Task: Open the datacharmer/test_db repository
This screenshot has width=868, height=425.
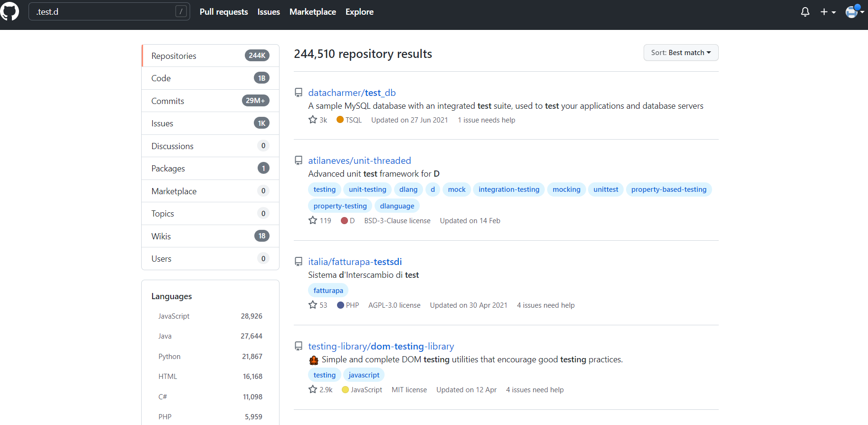Action: (352, 93)
